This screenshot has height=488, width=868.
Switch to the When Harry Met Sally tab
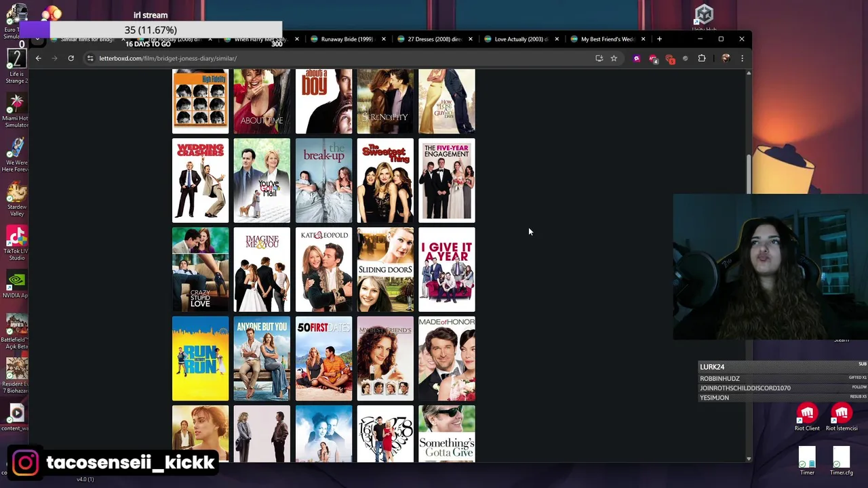coord(260,39)
